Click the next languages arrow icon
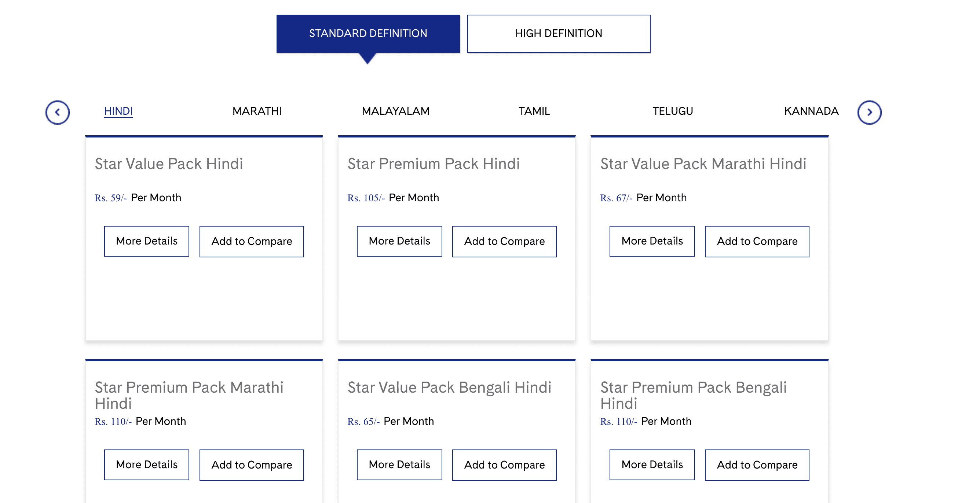The image size is (980, 503). pyautogui.click(x=869, y=112)
